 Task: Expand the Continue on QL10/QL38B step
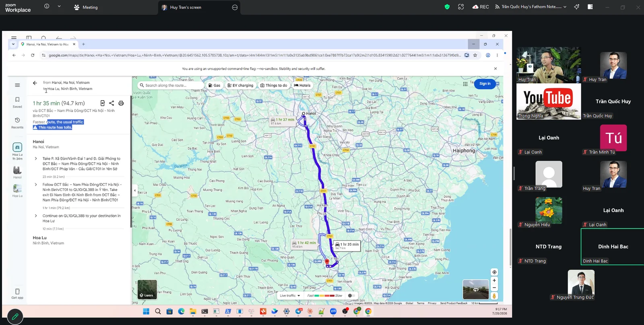[x=36, y=216]
